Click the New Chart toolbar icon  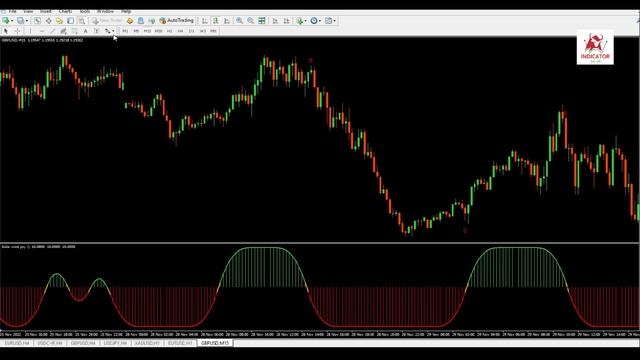tap(6, 20)
